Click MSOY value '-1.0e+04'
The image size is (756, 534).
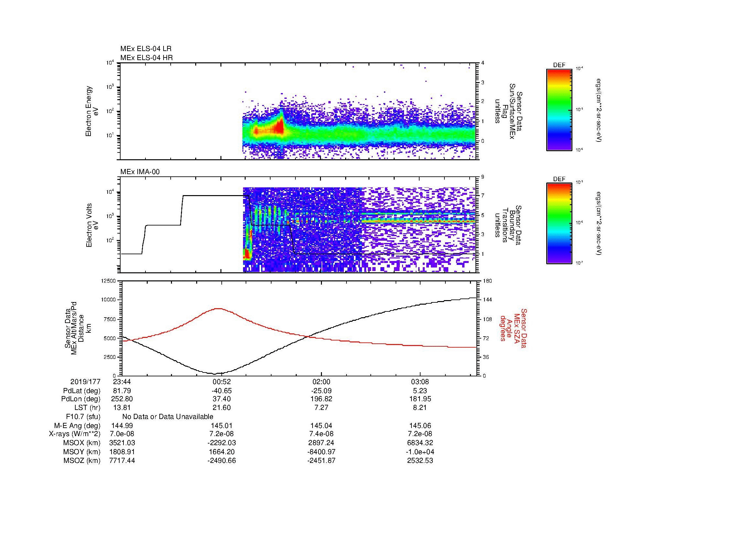tap(420, 452)
